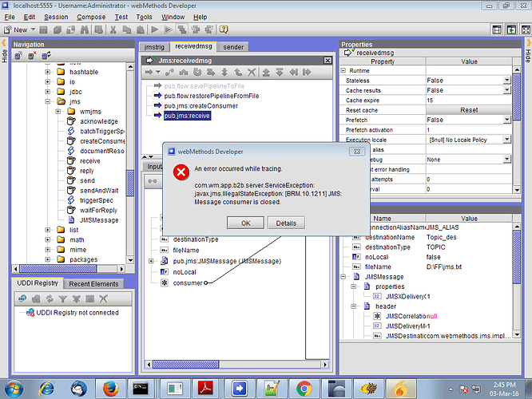Click the delete step X icon in flow editor

(x=252, y=72)
